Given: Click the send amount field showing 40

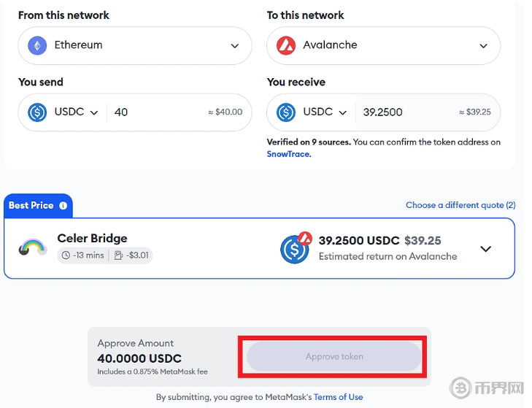Looking at the screenshot, I should [x=153, y=112].
